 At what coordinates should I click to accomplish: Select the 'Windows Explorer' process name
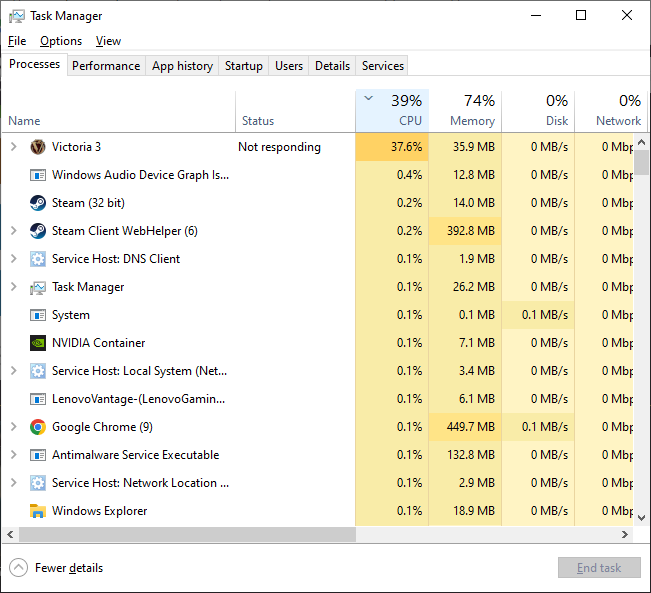tap(100, 511)
